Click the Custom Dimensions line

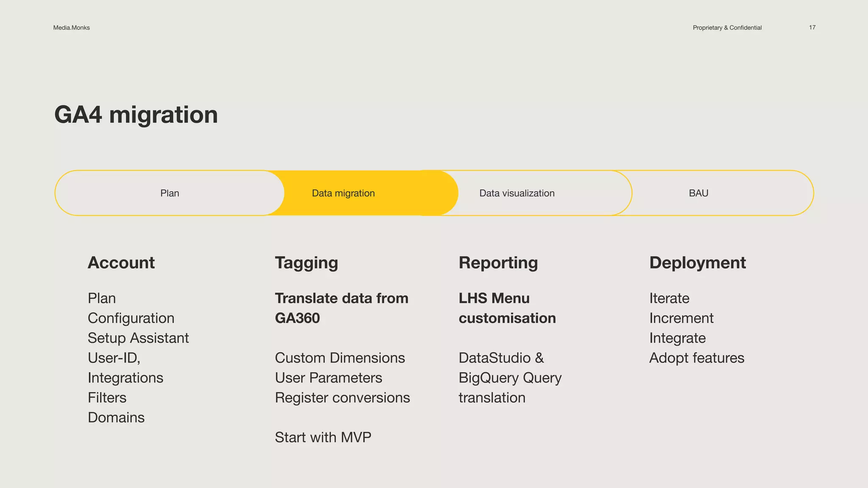coord(340,358)
